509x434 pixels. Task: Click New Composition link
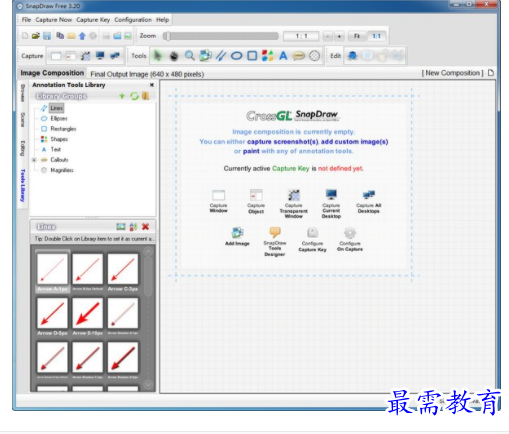pyautogui.click(x=452, y=73)
